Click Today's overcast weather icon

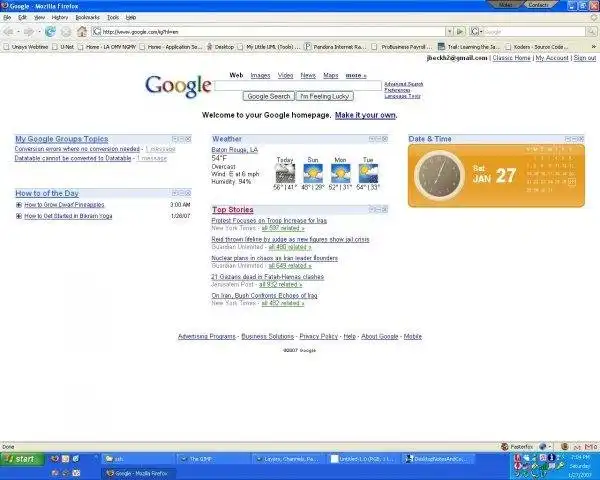[285, 173]
